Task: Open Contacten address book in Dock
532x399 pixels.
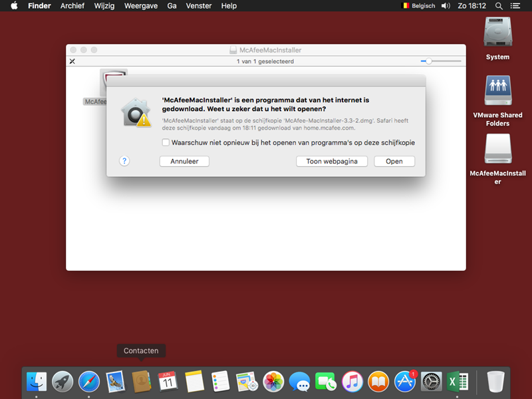Action: (x=142, y=381)
